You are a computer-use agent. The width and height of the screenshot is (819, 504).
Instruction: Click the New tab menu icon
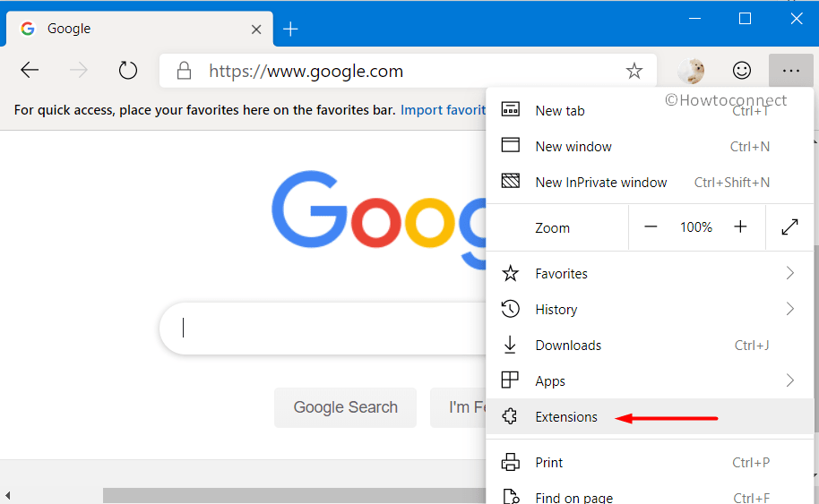[x=511, y=109]
